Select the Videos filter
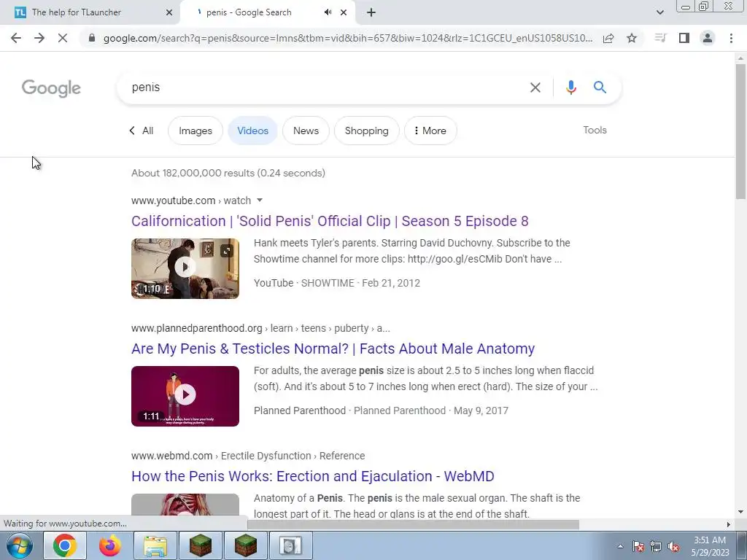Viewport: 747px width, 560px height. pos(252,131)
